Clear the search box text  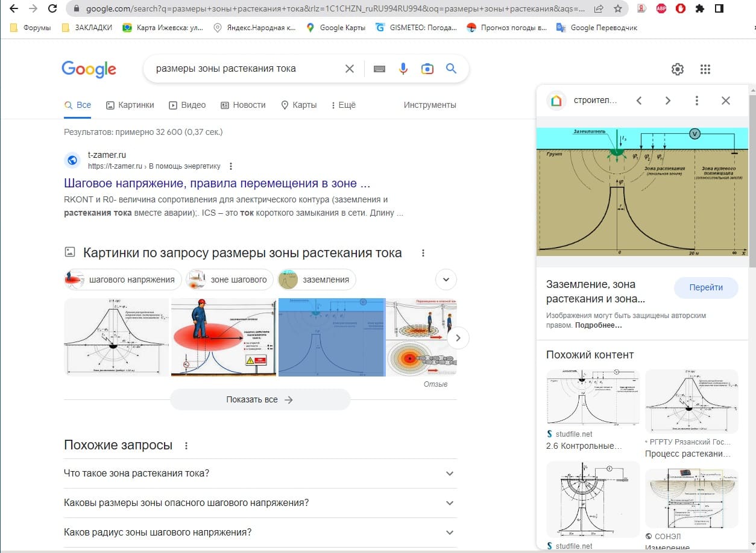point(350,69)
